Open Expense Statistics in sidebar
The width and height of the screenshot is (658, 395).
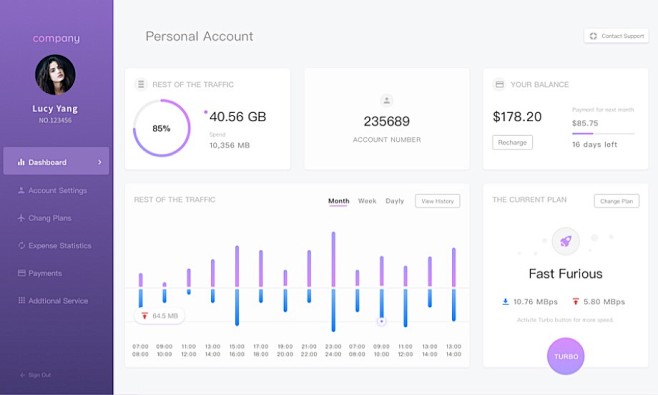(x=55, y=246)
